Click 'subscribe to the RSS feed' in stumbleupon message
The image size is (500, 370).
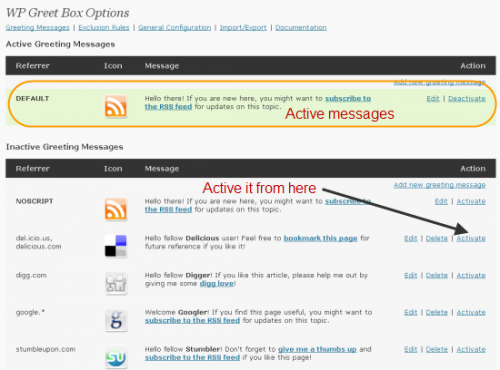[x=192, y=358]
